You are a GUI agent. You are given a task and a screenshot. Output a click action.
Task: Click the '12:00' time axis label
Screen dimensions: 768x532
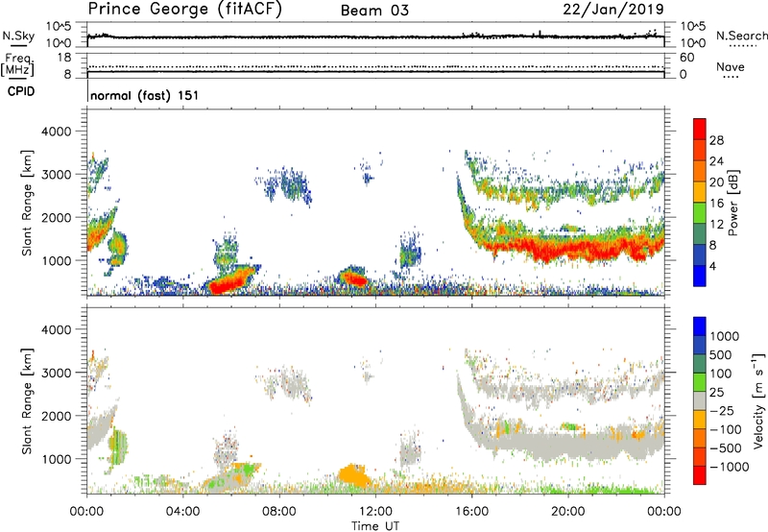coord(375,512)
